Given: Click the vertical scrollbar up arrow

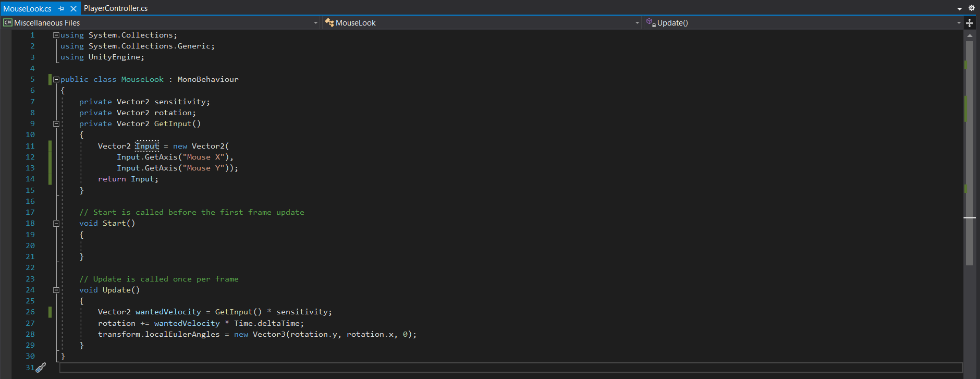Looking at the screenshot, I should (970, 35).
